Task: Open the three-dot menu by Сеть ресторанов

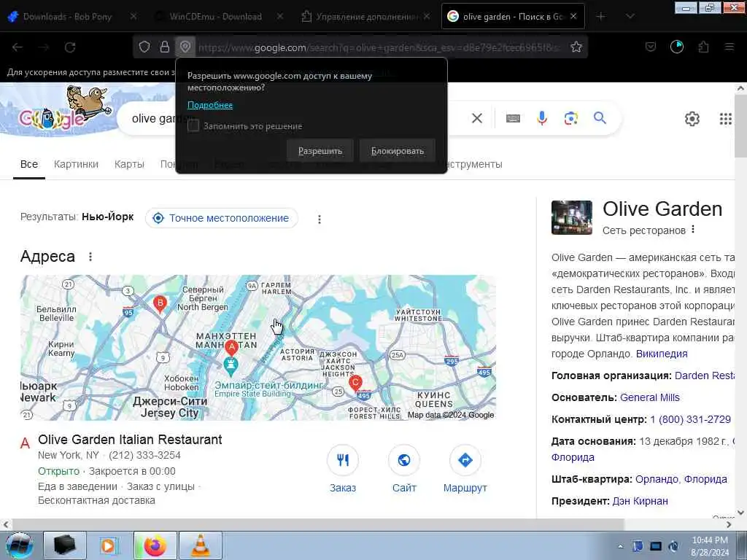Action: 693,229
